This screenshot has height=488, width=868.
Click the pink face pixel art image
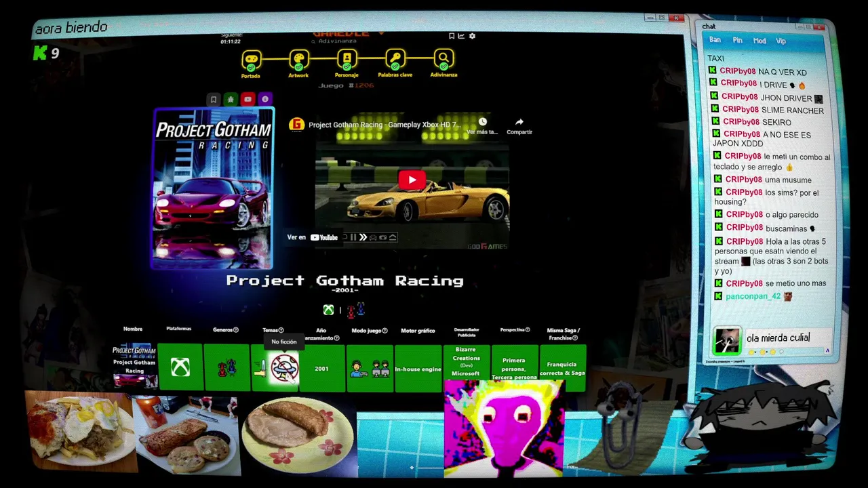pos(504,428)
